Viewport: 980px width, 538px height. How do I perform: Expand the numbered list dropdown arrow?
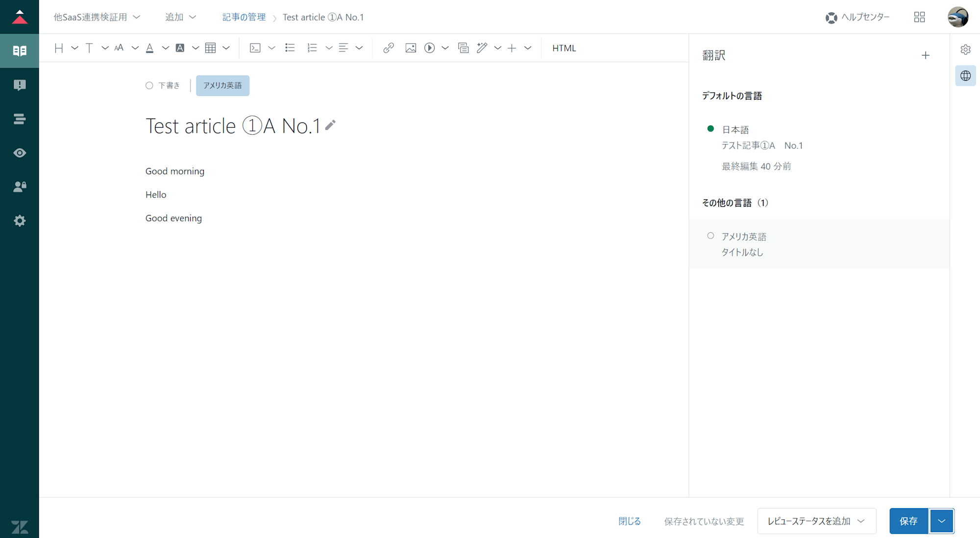click(x=329, y=48)
